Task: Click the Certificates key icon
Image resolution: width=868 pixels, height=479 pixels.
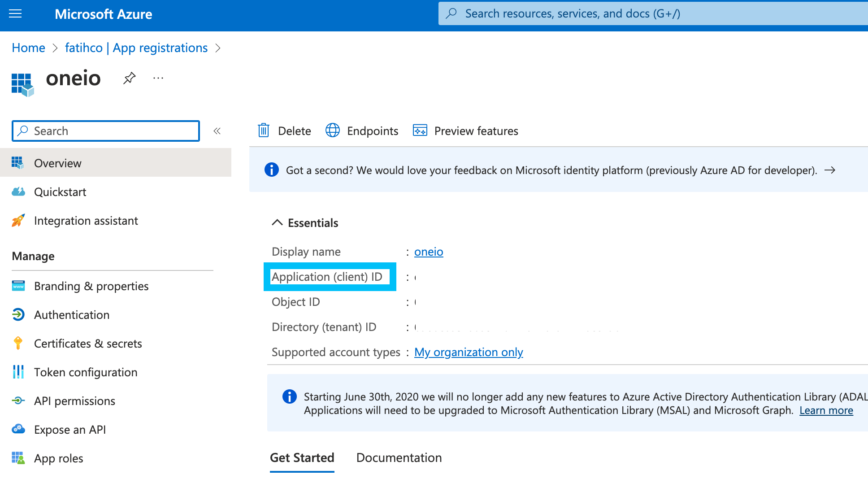Action: [x=18, y=343]
